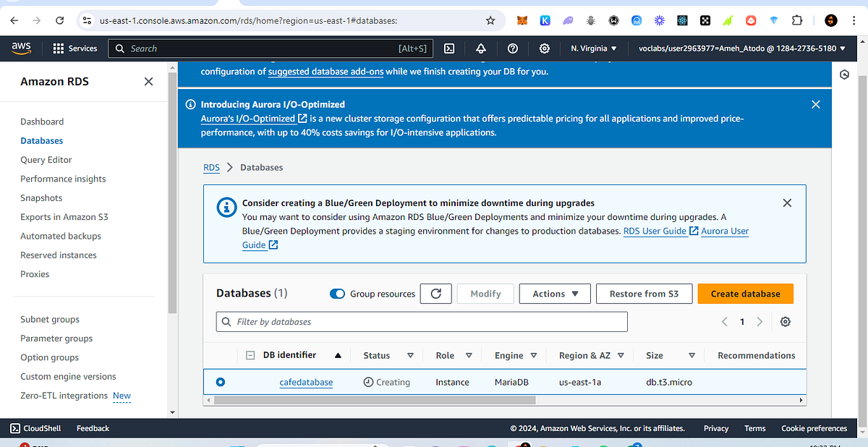Click RDS in the breadcrumb trail

(211, 167)
